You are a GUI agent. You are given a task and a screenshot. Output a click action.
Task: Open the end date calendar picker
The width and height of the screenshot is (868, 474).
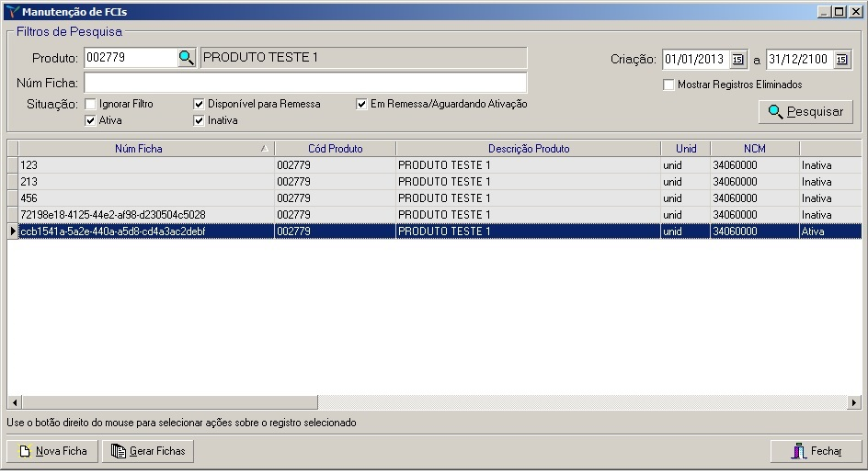(x=841, y=60)
